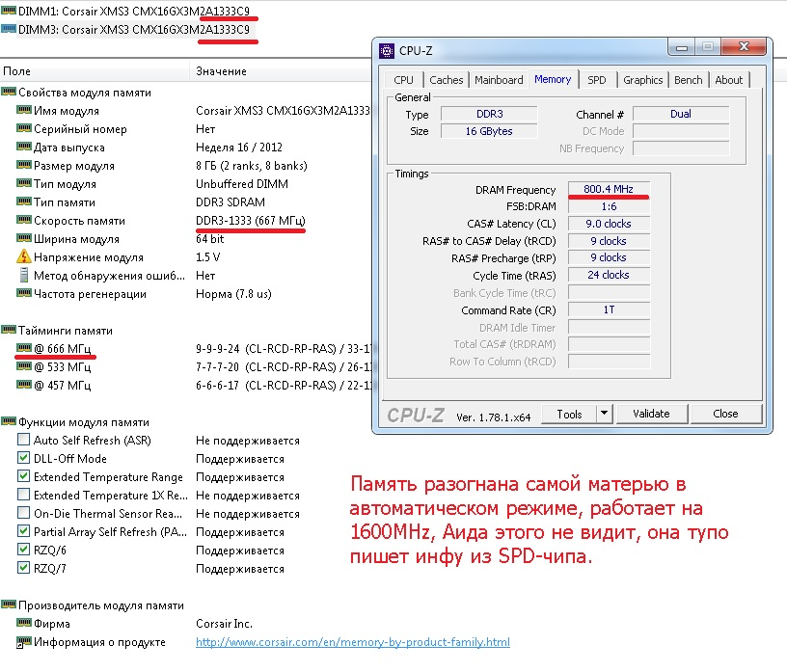Toggle the RZQ/6 checkbox
This screenshot has height=672, width=787.
tap(23, 549)
